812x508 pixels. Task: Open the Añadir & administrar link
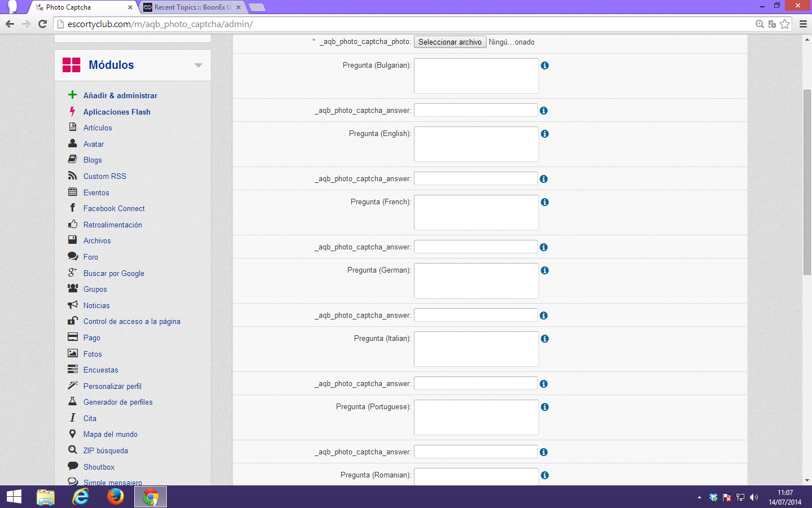tap(120, 95)
